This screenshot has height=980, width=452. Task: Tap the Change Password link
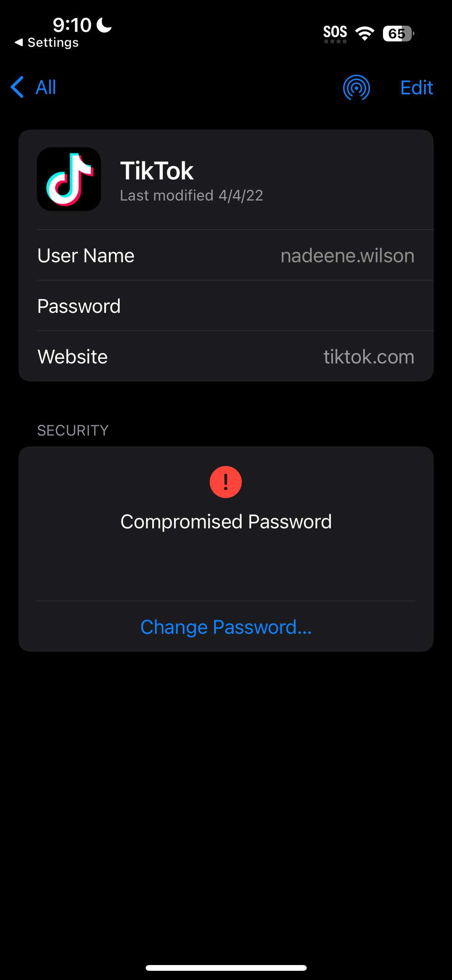coord(226,627)
